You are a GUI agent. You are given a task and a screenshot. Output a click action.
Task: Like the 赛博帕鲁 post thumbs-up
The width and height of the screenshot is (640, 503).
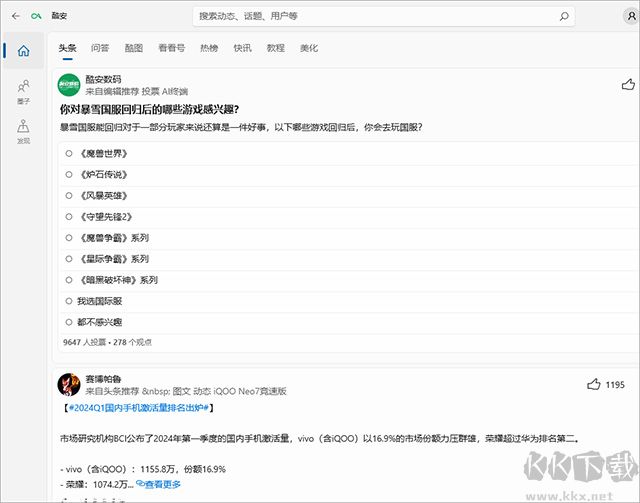point(594,384)
